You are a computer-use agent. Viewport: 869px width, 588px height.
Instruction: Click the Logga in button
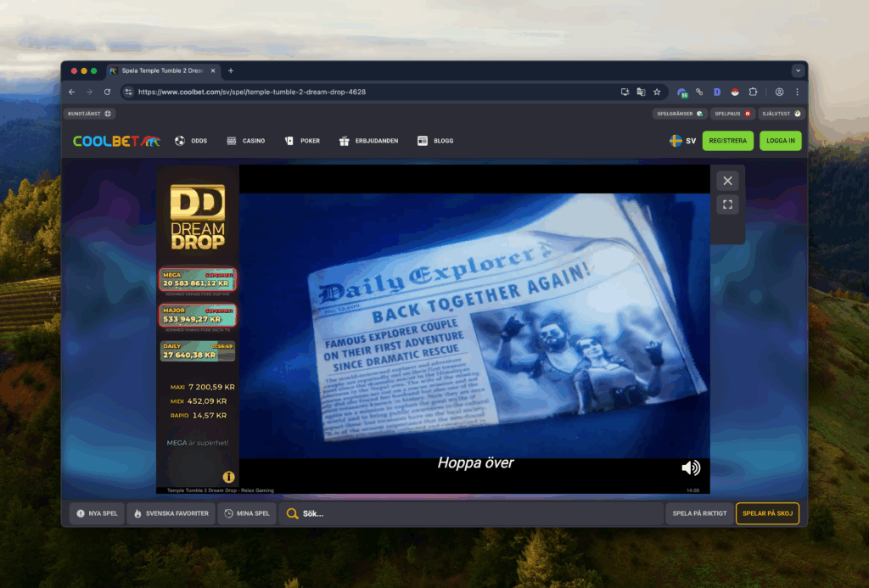[x=781, y=141]
